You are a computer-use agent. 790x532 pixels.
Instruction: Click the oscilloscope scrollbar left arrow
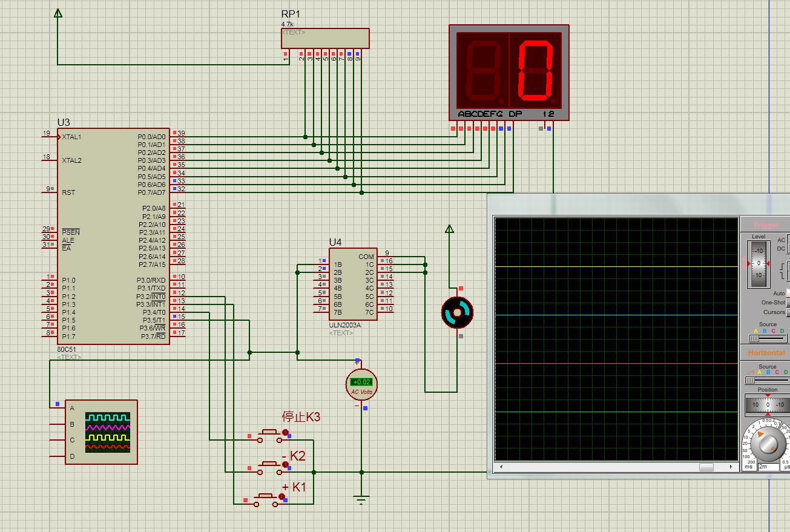[x=500, y=467]
